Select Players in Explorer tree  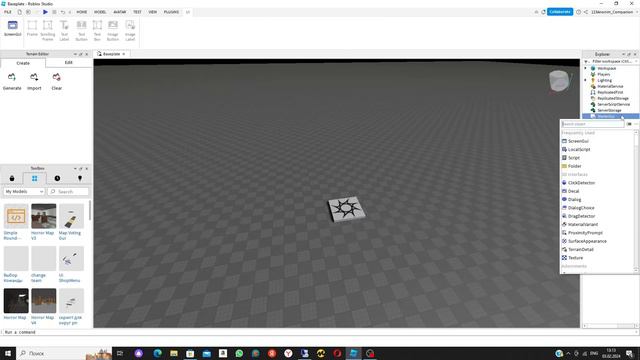(604, 74)
